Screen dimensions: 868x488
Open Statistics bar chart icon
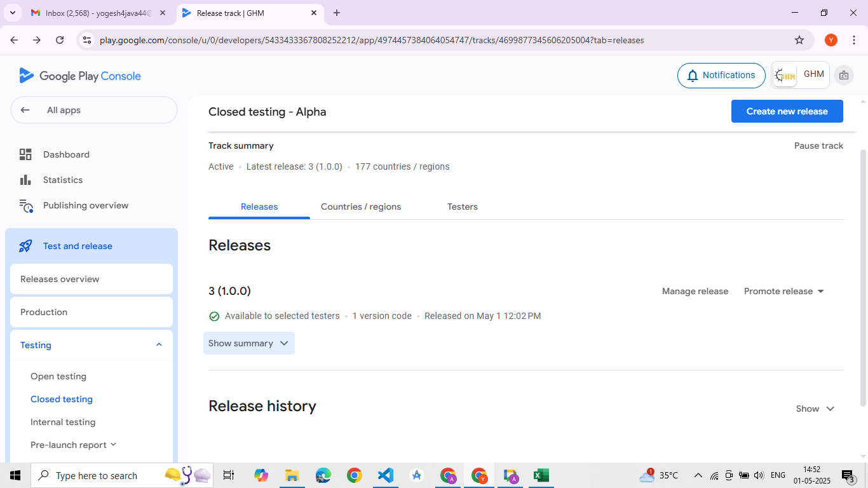point(25,180)
